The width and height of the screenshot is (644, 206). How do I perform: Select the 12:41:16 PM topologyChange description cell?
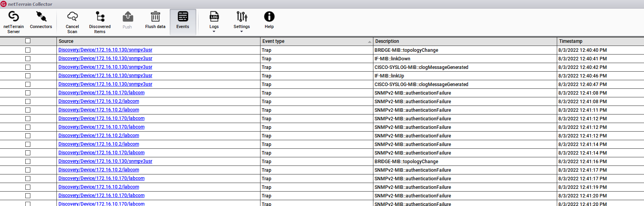click(x=406, y=162)
